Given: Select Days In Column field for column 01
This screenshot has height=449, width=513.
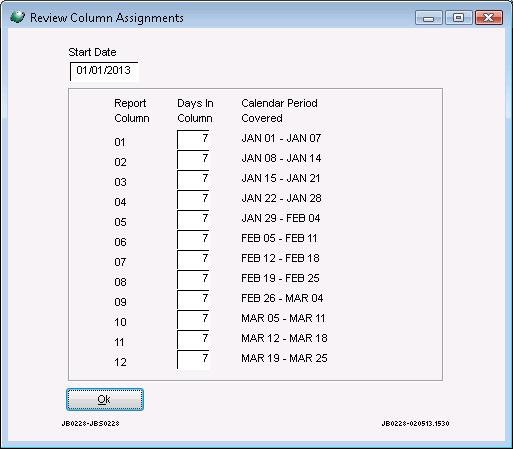Looking at the screenshot, I should [193, 139].
